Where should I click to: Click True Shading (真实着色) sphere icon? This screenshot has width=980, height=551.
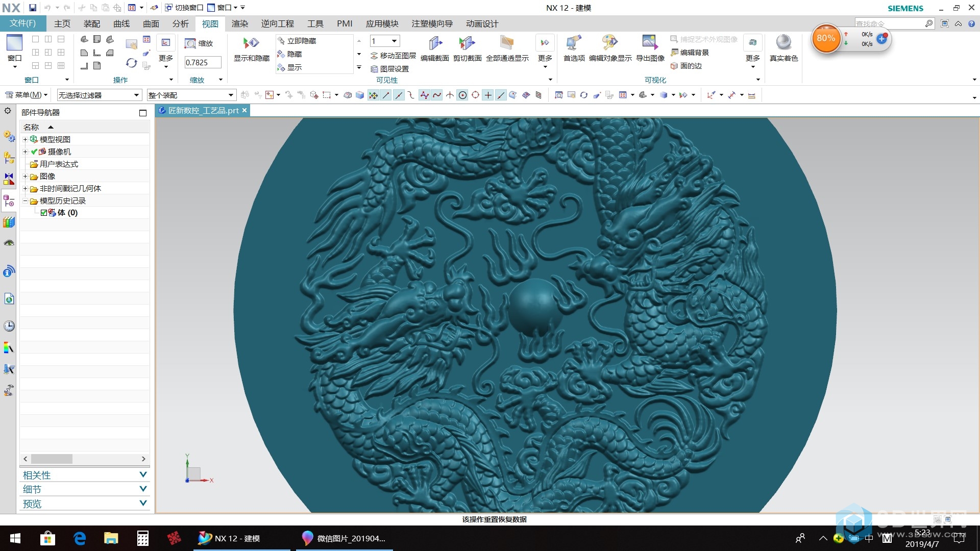click(x=783, y=43)
